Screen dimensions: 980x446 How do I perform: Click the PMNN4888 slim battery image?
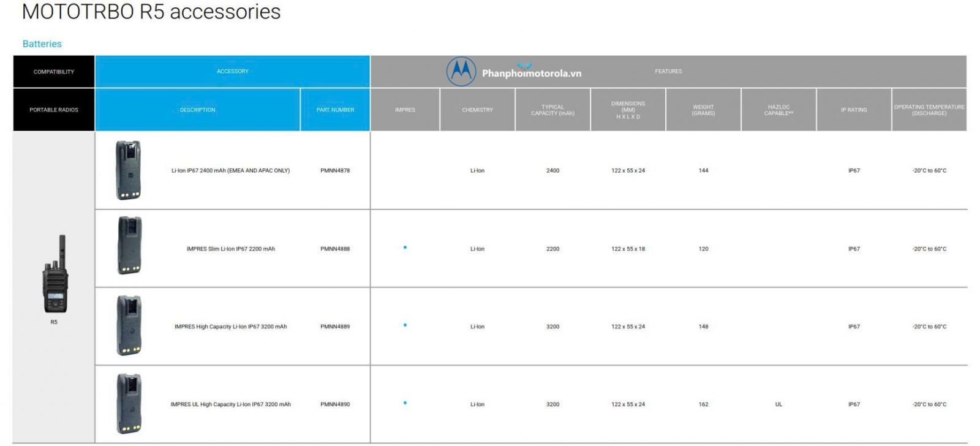pos(129,246)
